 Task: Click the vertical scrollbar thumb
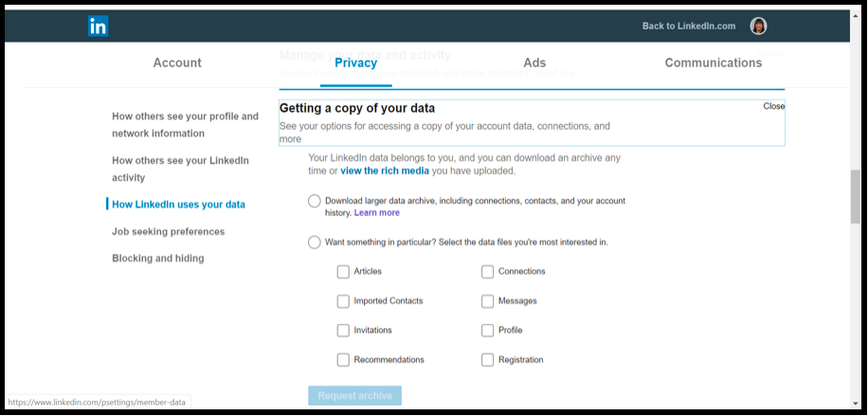[x=856, y=197]
